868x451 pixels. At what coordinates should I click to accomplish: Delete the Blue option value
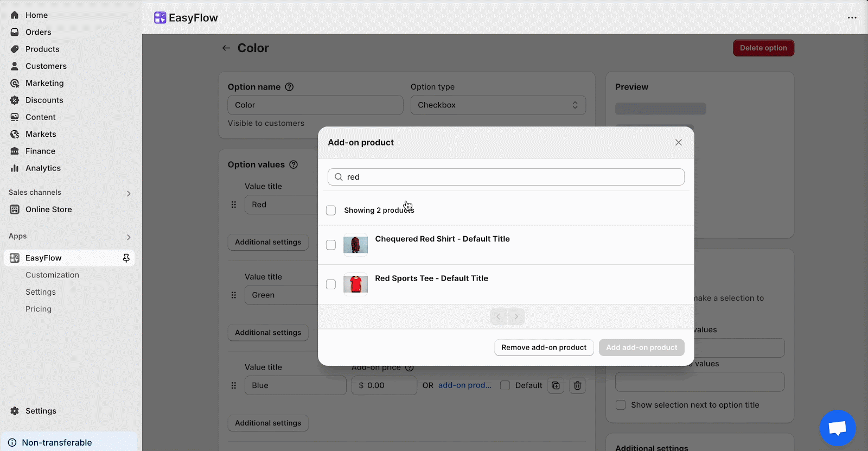[577, 385]
